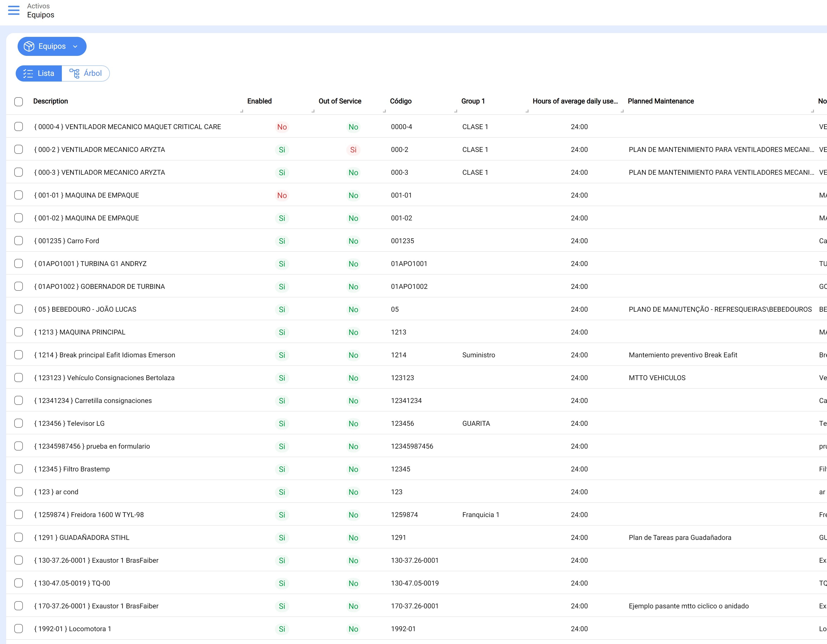The image size is (827, 644).
Task: Check row VENTILADOR MECANICO MAQUET CRITICAL CARE
Action: [19, 126]
